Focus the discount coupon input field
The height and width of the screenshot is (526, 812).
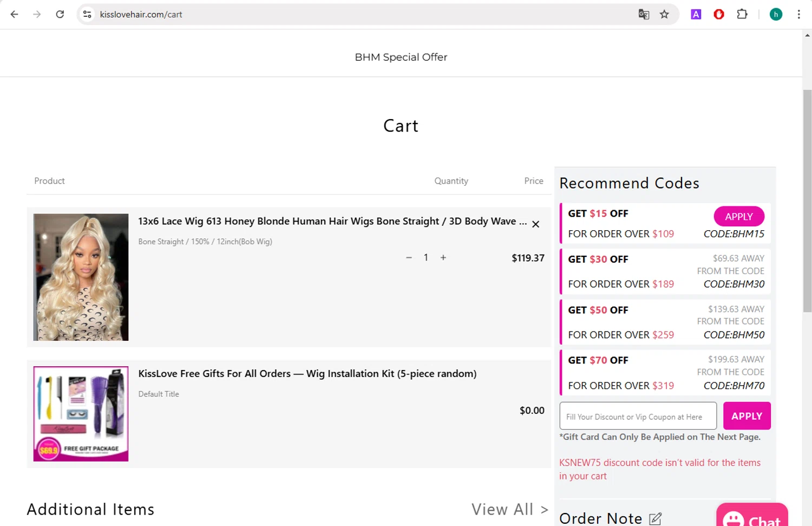(638, 416)
